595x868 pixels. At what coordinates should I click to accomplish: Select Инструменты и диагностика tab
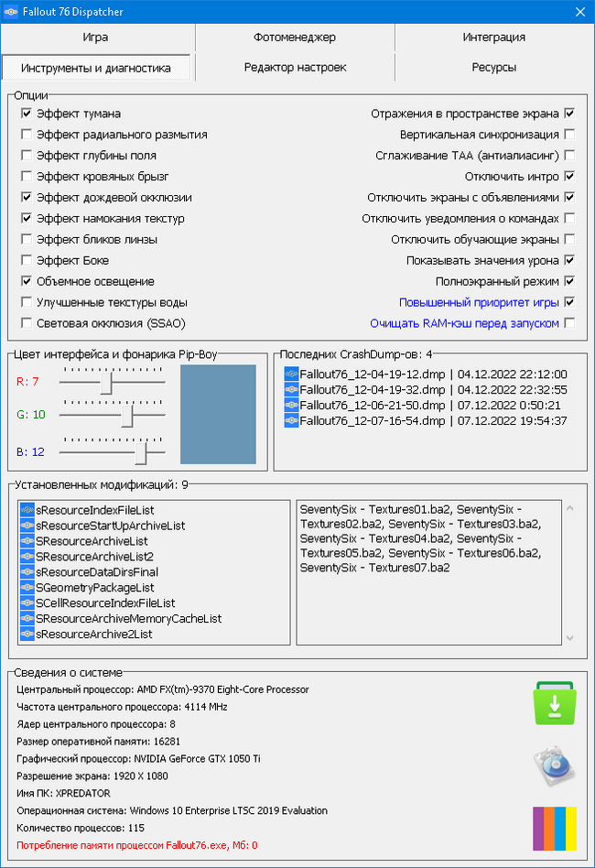pos(96,68)
